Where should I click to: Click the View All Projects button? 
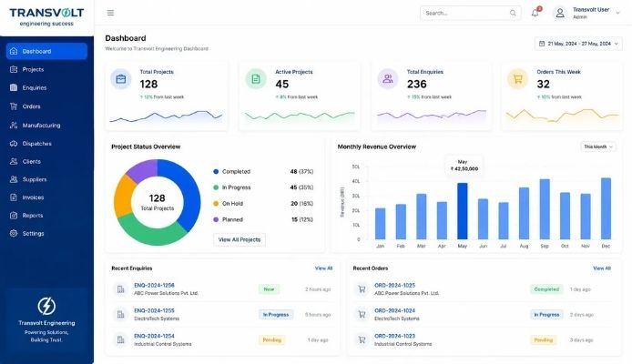coord(240,239)
